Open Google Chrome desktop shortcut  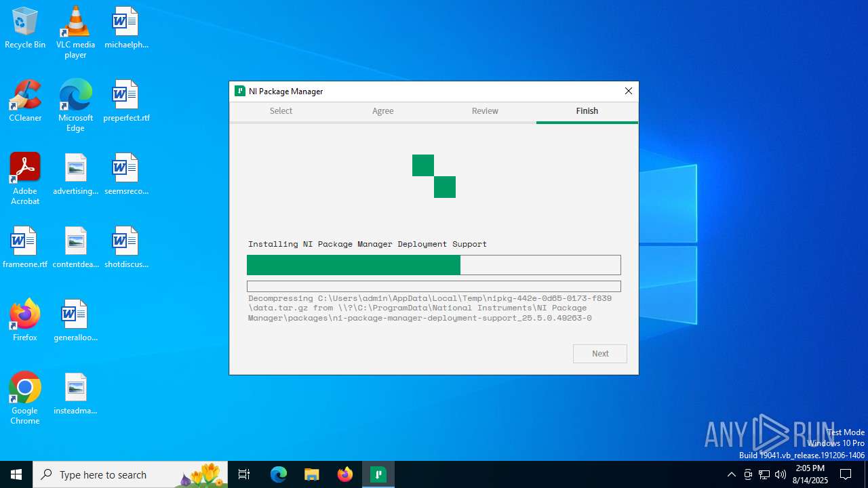(25, 399)
